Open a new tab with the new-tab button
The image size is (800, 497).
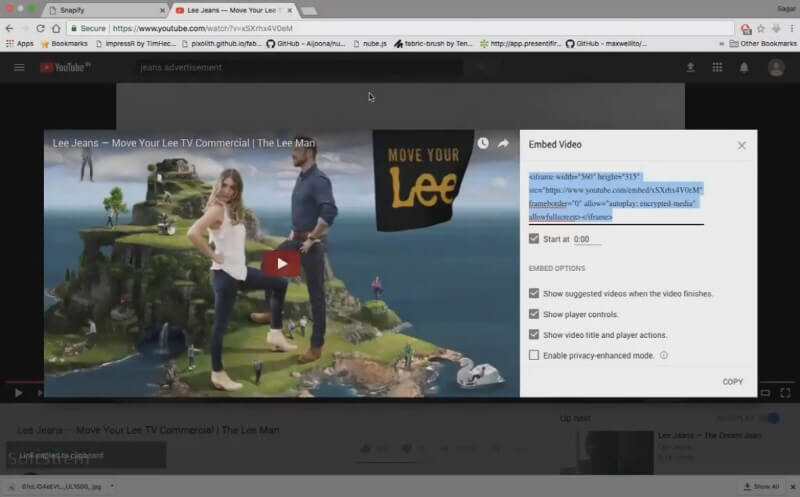pyautogui.click(x=309, y=11)
